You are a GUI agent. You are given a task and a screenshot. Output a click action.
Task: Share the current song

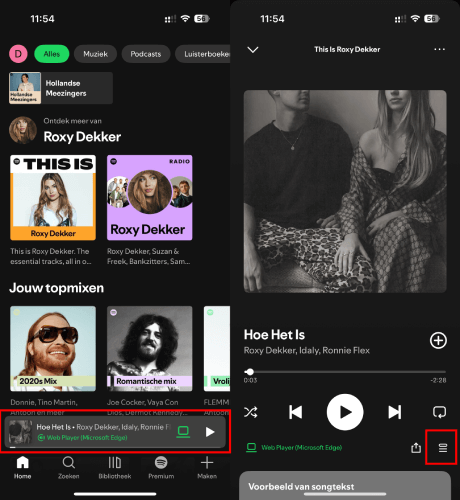point(416,448)
